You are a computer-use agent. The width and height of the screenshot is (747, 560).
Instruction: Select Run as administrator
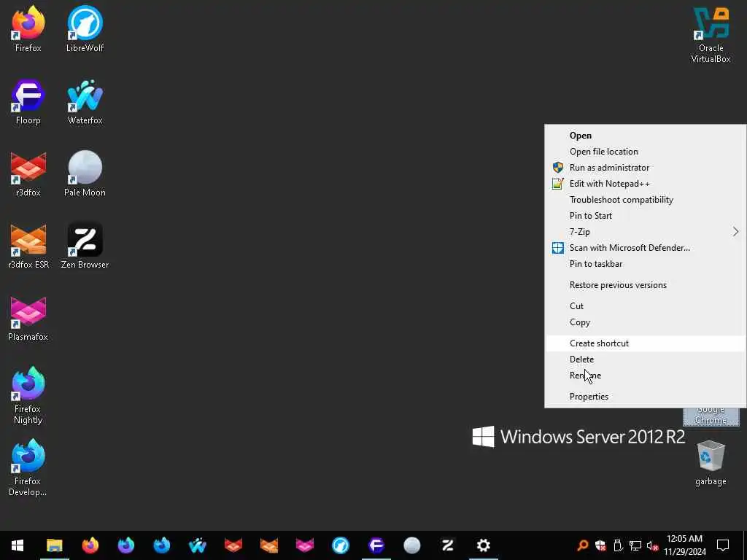pos(645,168)
